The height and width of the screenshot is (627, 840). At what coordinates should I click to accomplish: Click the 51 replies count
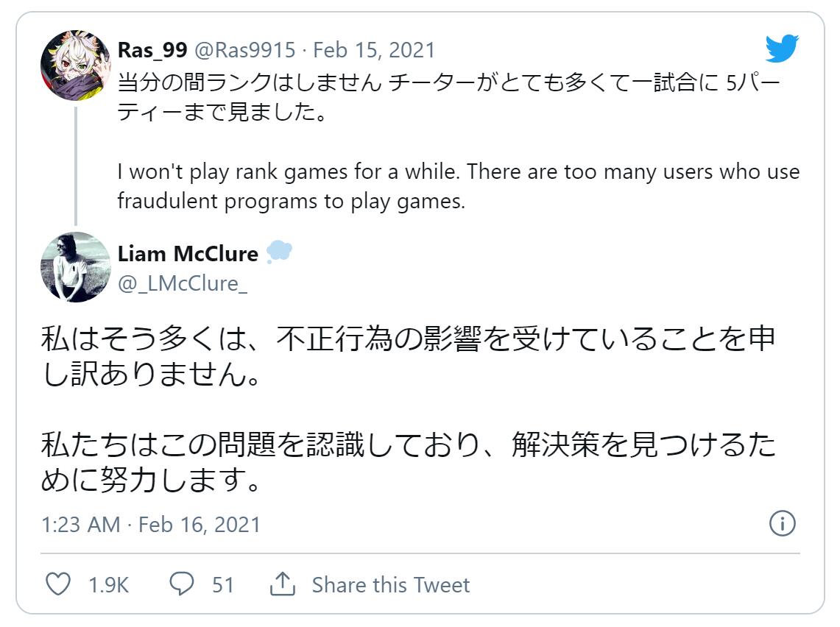[223, 585]
